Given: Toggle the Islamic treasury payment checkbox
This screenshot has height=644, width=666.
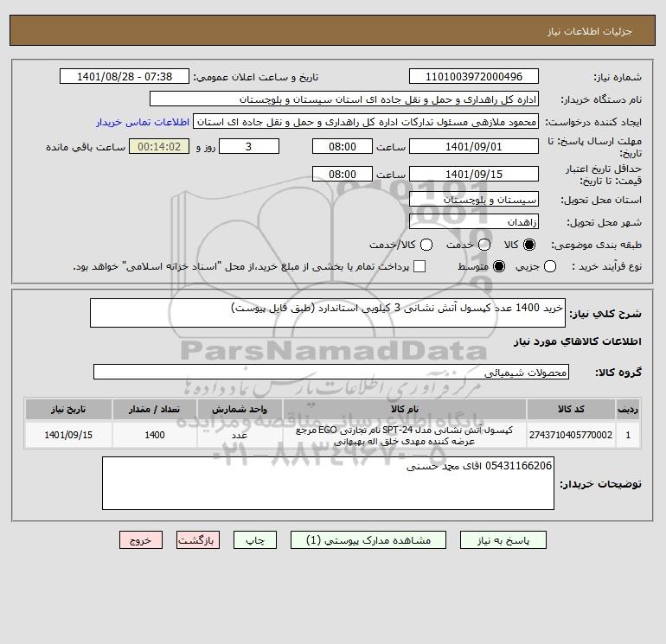Looking at the screenshot, I should coord(419,266).
